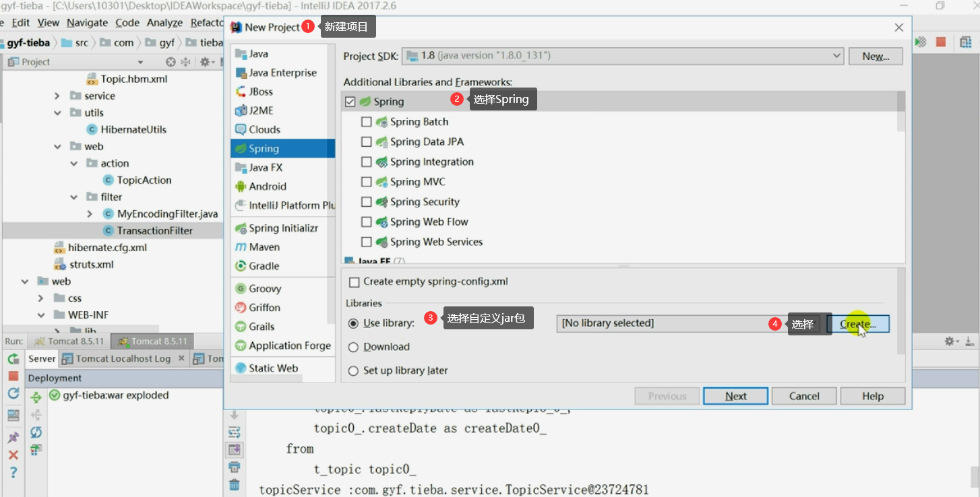Open the Navigate menu
Viewport: 980px width, 497px height.
tap(87, 22)
